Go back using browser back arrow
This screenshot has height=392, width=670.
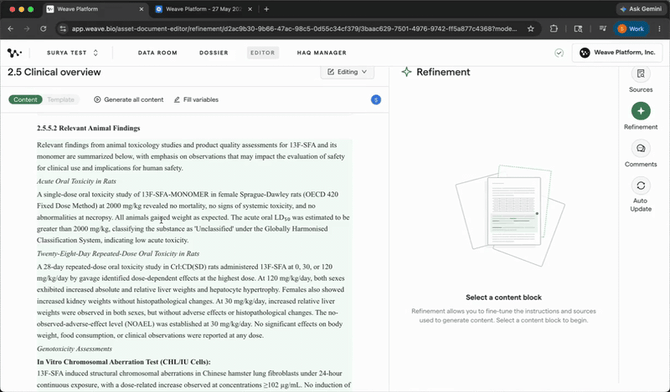click(x=11, y=29)
